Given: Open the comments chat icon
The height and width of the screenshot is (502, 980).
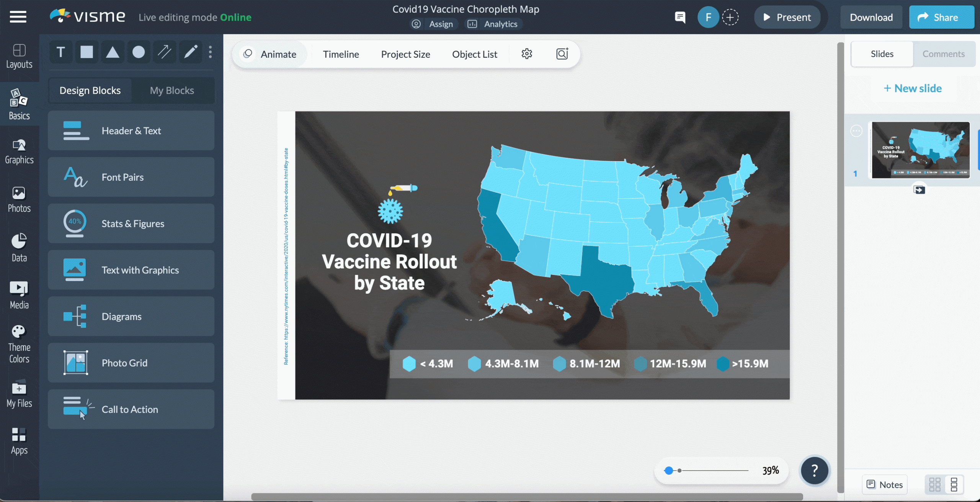Looking at the screenshot, I should 680,17.
